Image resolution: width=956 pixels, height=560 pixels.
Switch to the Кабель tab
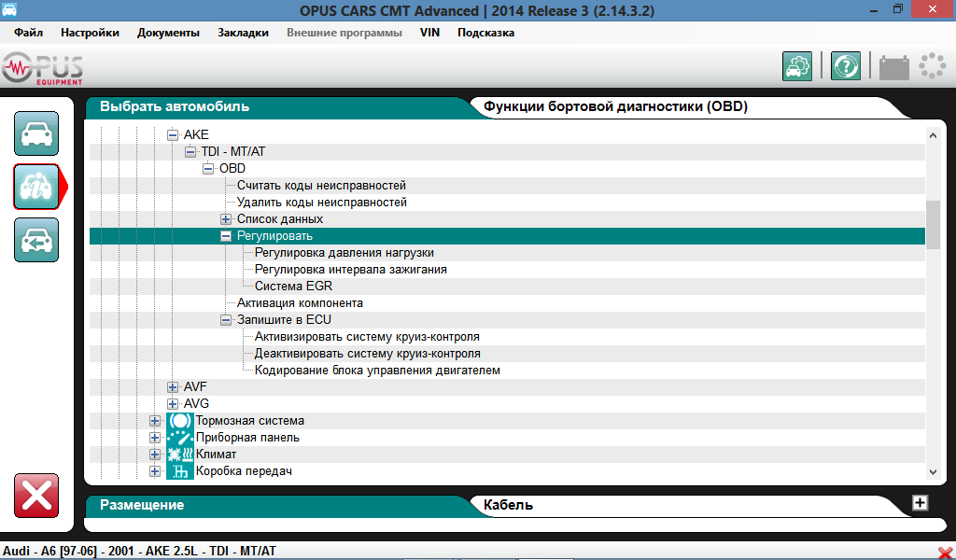click(509, 505)
